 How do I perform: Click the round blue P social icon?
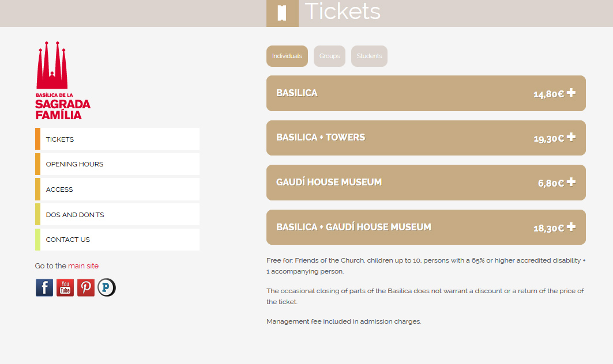click(106, 287)
